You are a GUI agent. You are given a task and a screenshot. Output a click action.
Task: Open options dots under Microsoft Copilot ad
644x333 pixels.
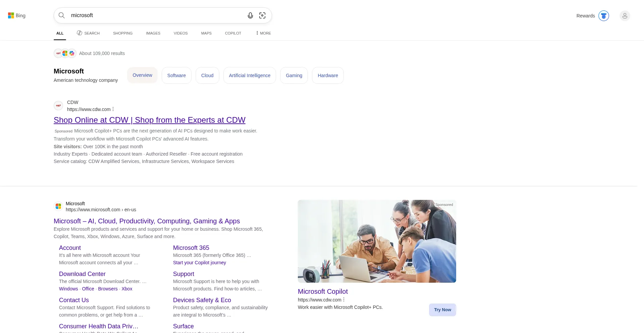344,300
